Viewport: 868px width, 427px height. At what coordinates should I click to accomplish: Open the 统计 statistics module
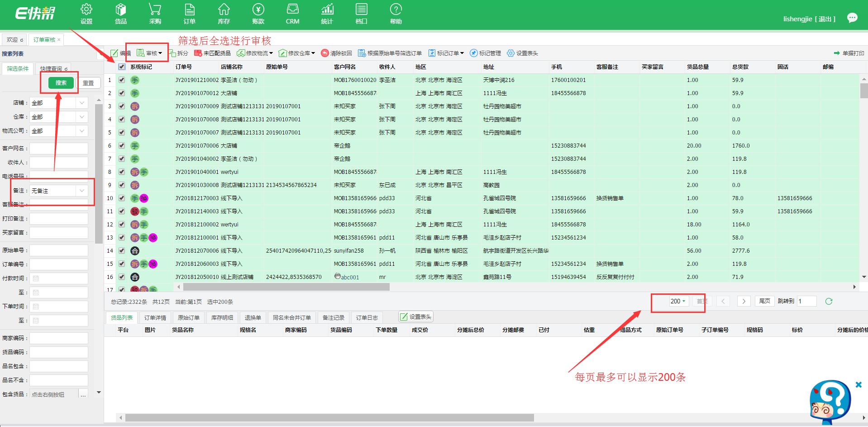pyautogui.click(x=327, y=14)
